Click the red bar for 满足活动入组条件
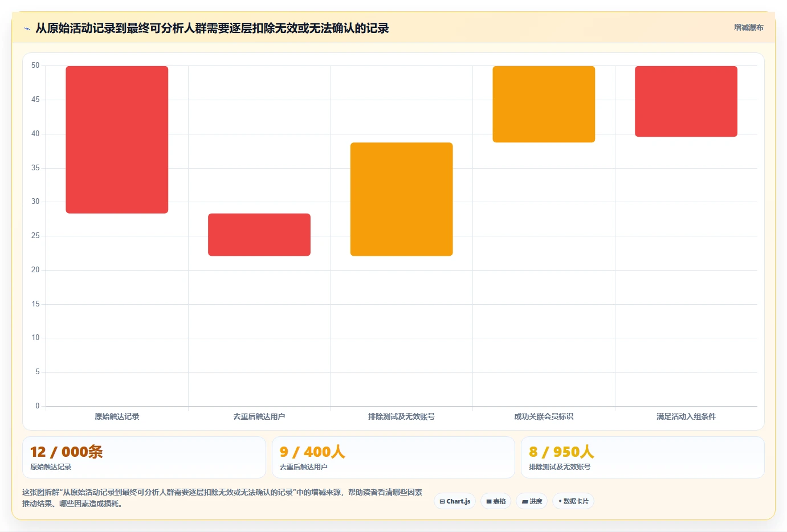Viewport: 787px width, 532px height. [686, 101]
